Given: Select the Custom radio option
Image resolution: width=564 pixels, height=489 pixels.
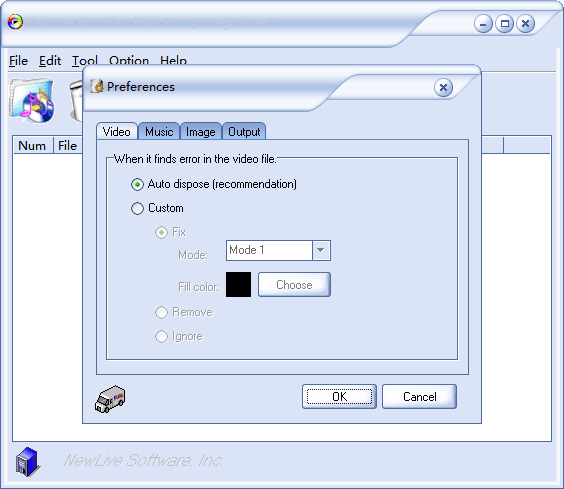Looking at the screenshot, I should click(157, 208).
